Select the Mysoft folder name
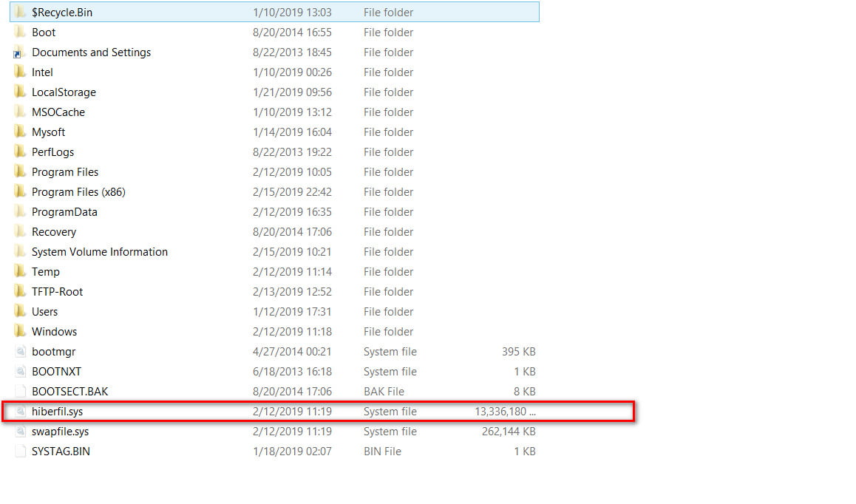 pyautogui.click(x=48, y=132)
